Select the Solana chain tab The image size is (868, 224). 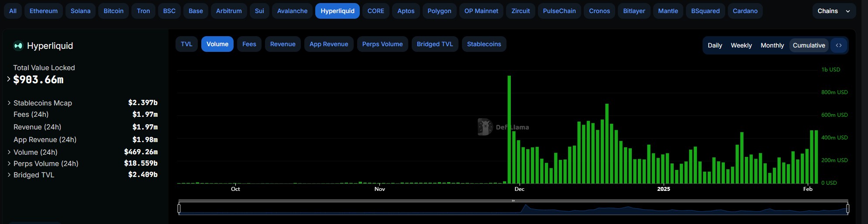pyautogui.click(x=80, y=11)
